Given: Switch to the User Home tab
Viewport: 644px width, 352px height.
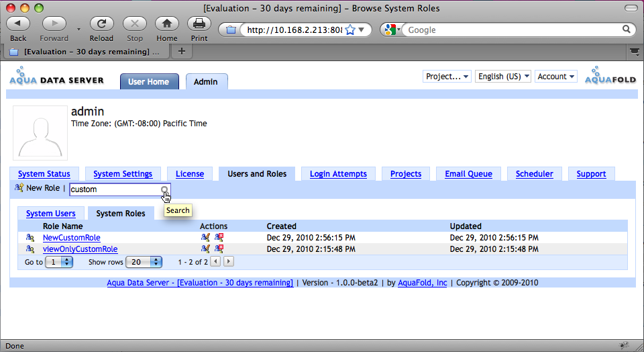Looking at the screenshot, I should click(149, 81).
